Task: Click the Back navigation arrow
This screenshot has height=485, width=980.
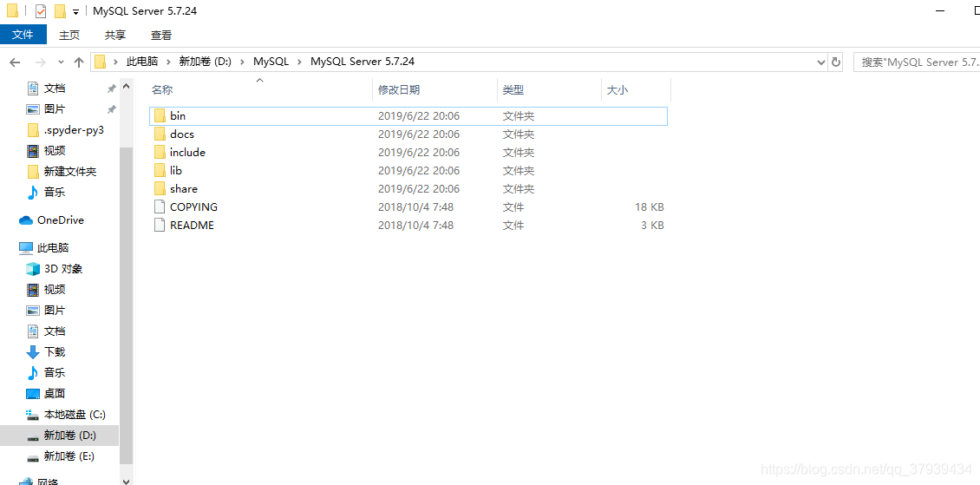Action: (x=15, y=62)
